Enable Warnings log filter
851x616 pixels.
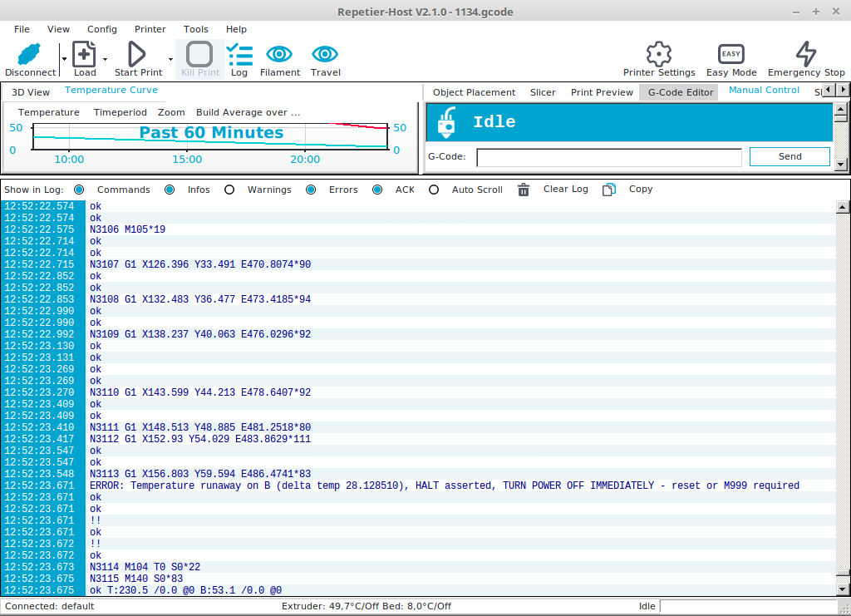(x=229, y=190)
